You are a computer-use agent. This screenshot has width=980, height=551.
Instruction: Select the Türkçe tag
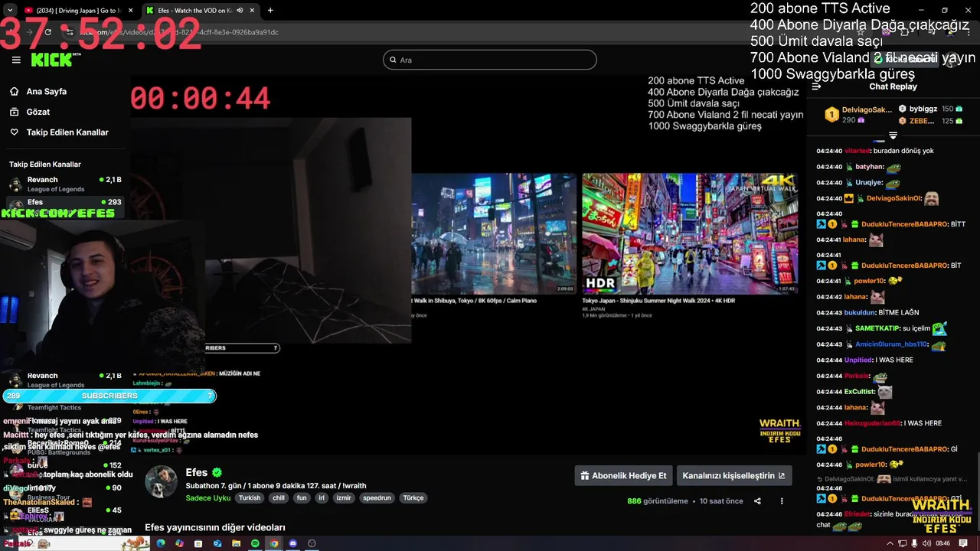pyautogui.click(x=413, y=497)
